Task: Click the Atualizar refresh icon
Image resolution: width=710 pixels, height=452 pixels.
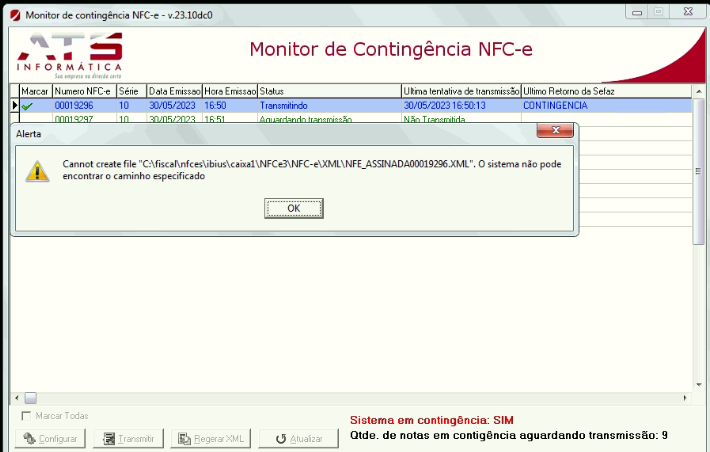Action: [281, 439]
